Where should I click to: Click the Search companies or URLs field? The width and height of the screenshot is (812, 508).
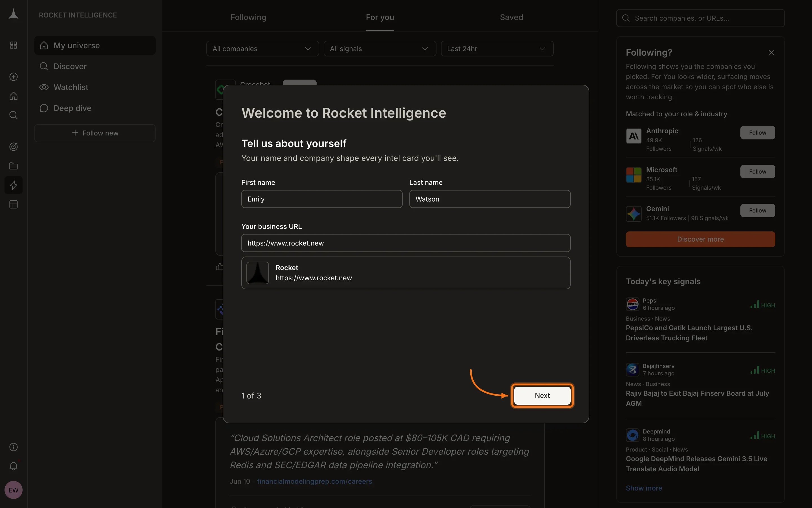pyautogui.click(x=700, y=18)
